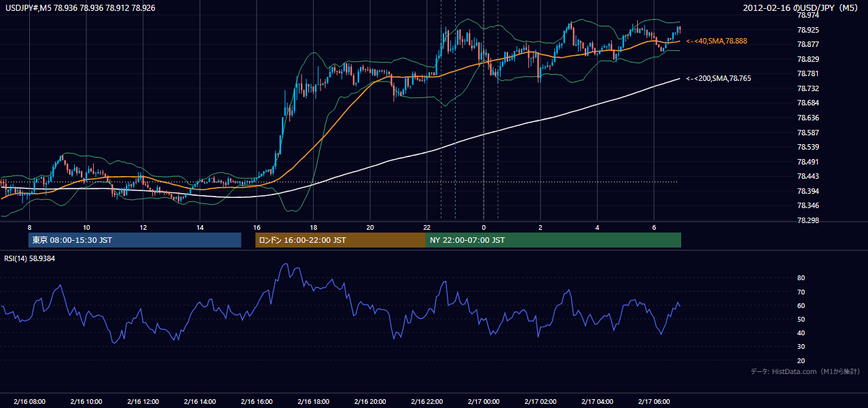Click the chart title 2012-02-16 USD/JPY (M5)

click(801, 7)
